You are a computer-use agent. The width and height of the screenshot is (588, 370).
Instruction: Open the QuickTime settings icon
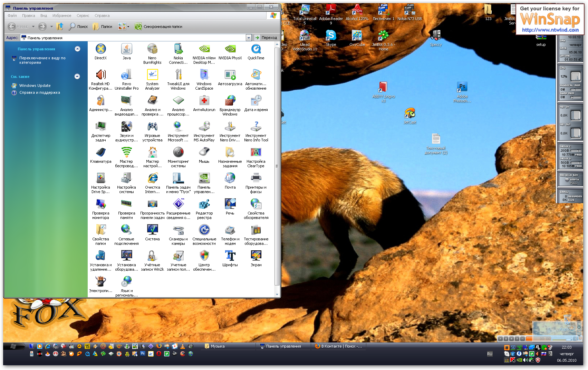(x=256, y=49)
